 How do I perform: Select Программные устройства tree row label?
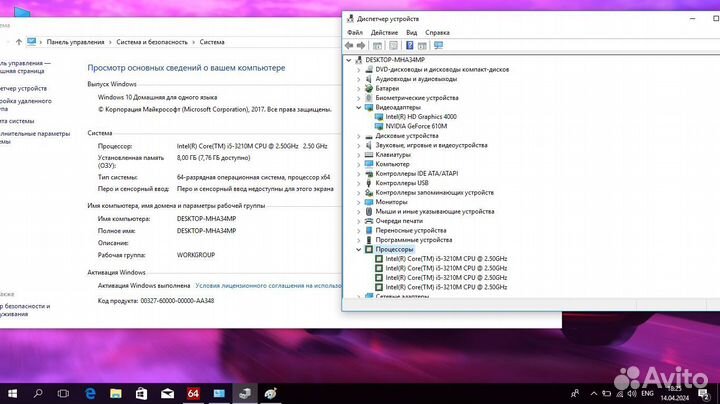(x=414, y=240)
